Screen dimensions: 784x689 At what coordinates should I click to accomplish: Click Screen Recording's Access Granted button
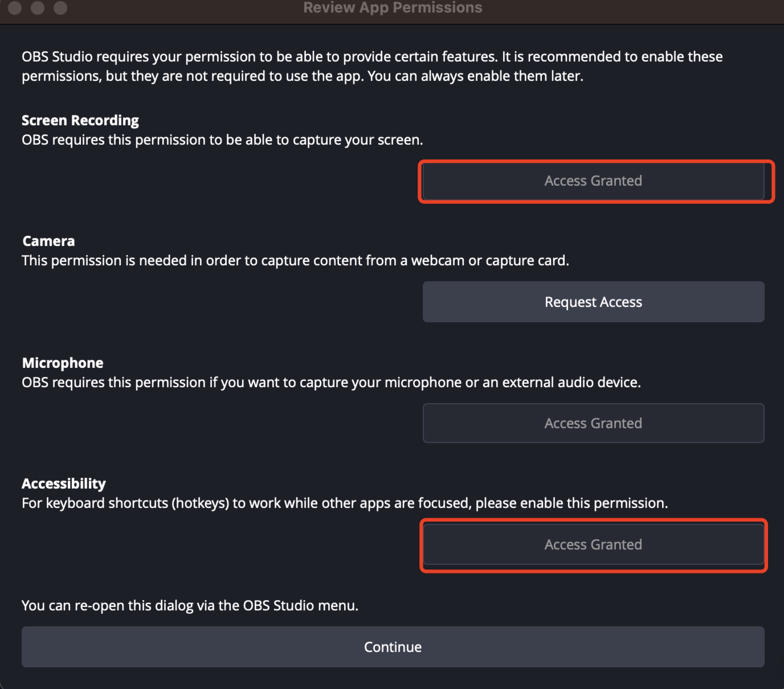(x=593, y=181)
